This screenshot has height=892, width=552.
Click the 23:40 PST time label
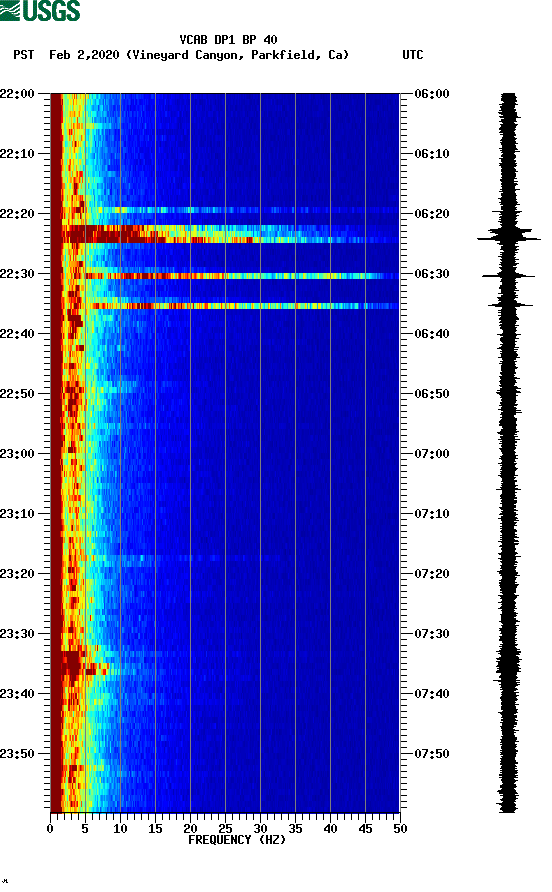(x=17, y=693)
